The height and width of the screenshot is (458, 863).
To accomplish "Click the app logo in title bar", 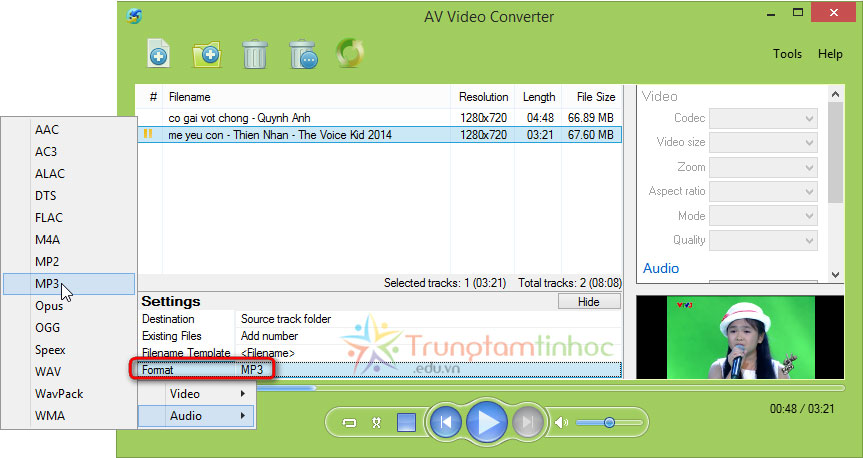I will tap(134, 16).
